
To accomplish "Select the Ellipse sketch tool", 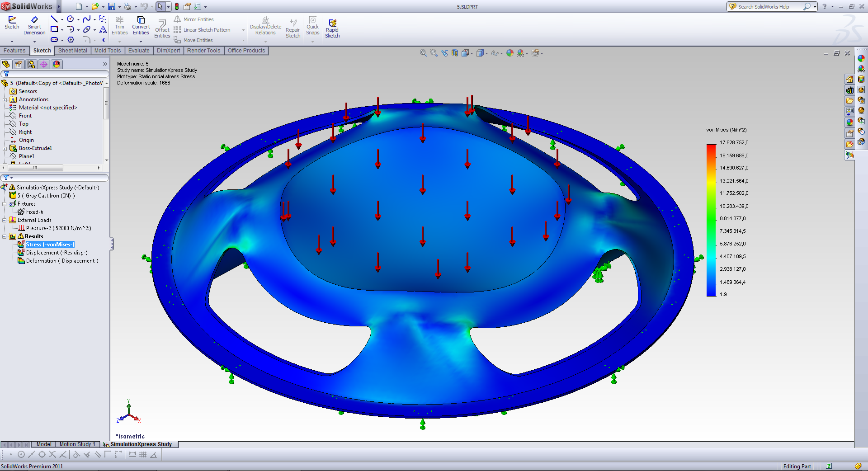I will coord(87,29).
